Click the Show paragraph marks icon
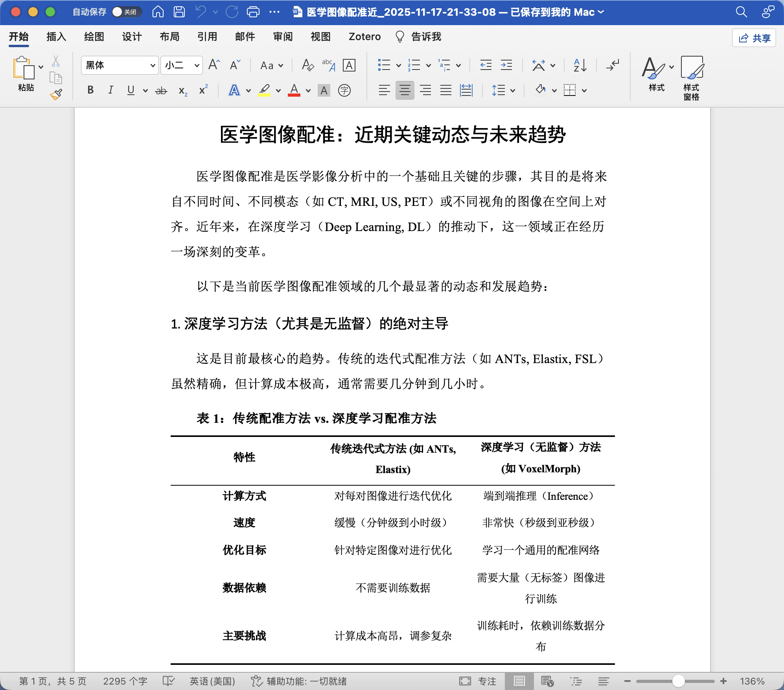This screenshot has height=690, width=784. click(x=613, y=65)
